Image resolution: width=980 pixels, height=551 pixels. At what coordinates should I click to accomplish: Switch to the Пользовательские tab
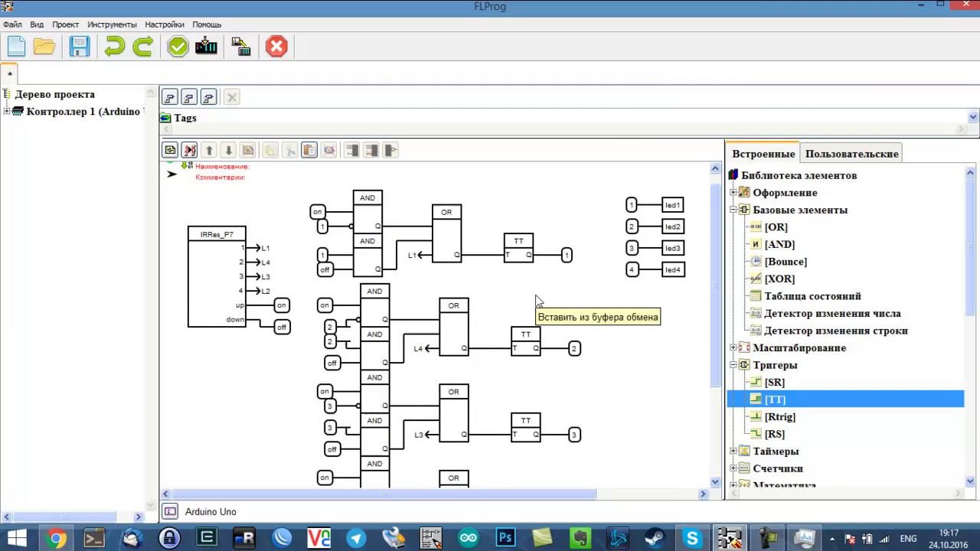tap(851, 154)
